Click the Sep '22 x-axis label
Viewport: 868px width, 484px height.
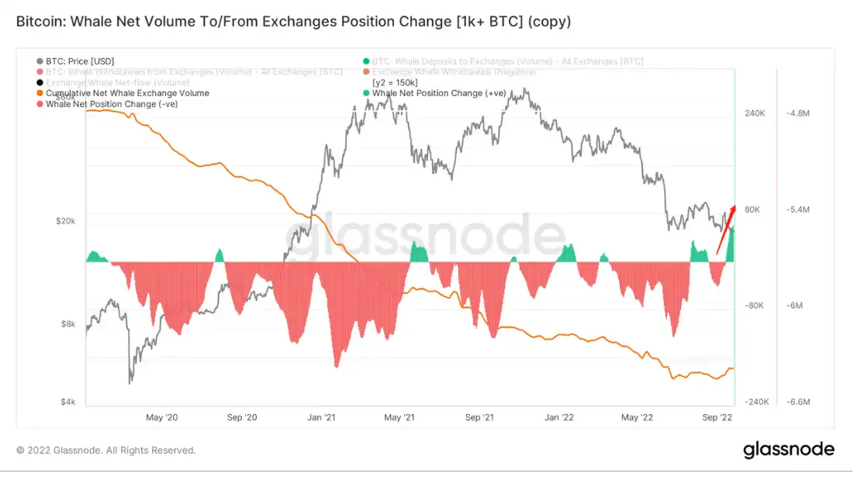(717, 417)
